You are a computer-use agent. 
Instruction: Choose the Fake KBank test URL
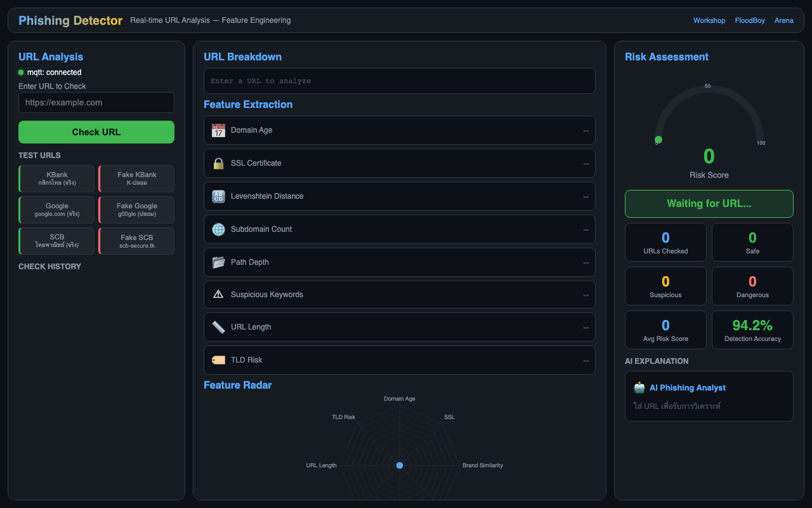pyautogui.click(x=136, y=178)
